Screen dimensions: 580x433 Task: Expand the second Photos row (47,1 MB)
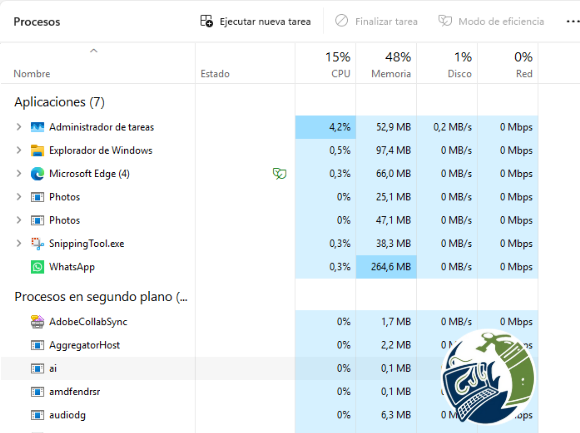point(18,220)
